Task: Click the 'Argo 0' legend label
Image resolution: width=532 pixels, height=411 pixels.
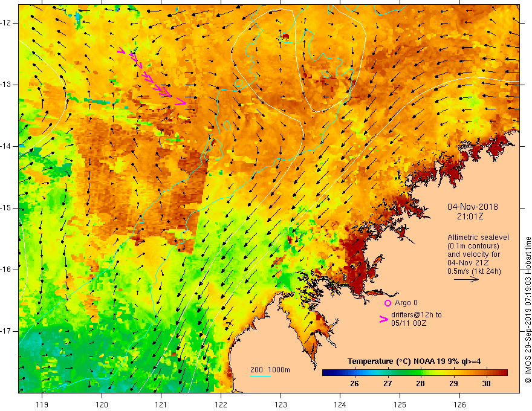Action: (406, 303)
